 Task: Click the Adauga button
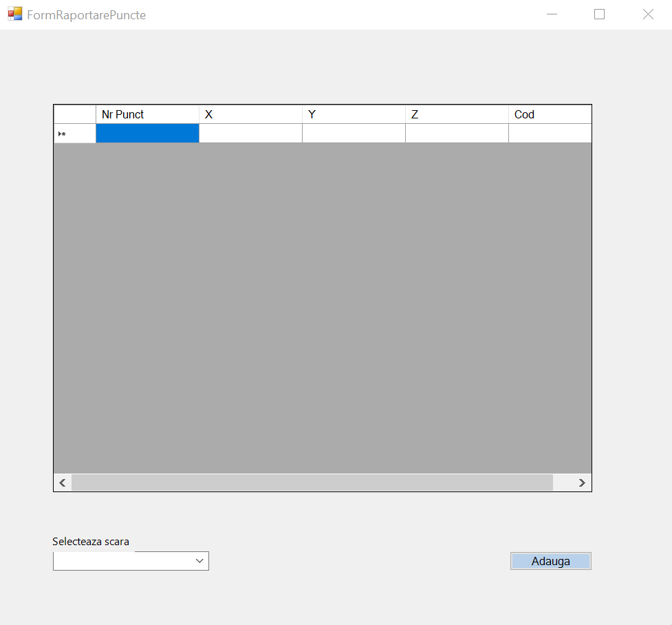point(550,561)
